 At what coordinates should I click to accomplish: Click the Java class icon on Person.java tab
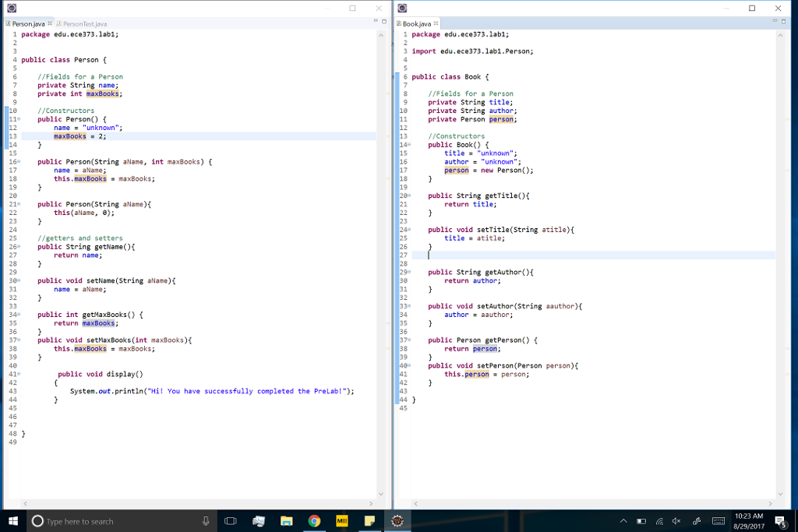(6, 23)
